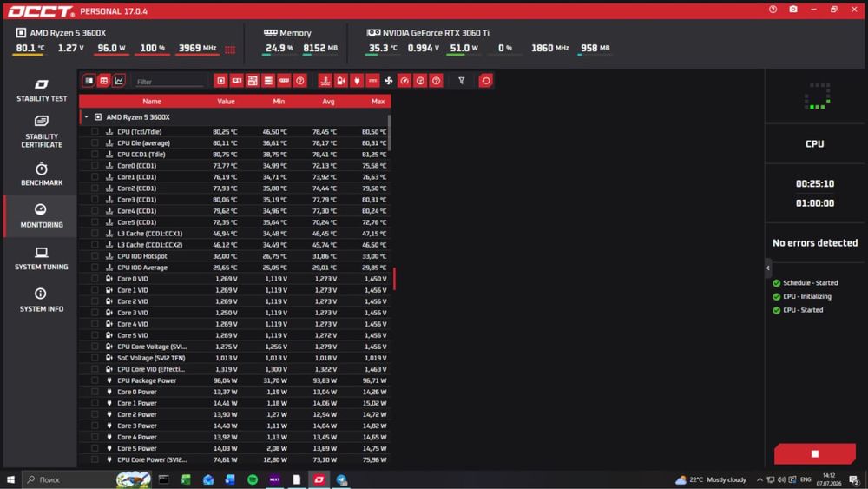Check the SoC Voltage (SVI2 TFN) checkbox
This screenshot has width=868, height=489.
pyautogui.click(x=95, y=358)
